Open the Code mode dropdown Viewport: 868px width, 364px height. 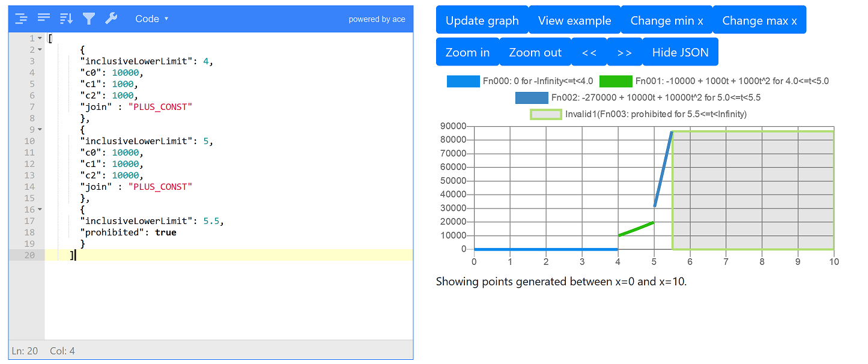[151, 19]
